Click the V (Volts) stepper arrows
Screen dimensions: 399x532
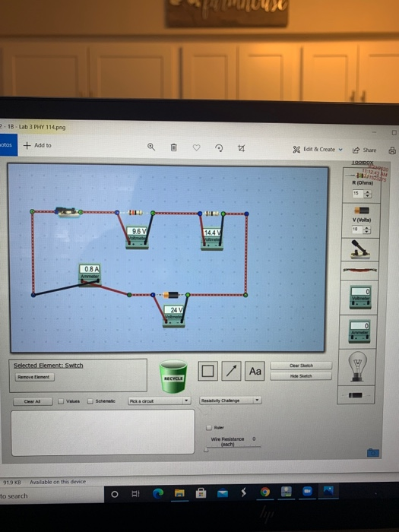(x=367, y=230)
